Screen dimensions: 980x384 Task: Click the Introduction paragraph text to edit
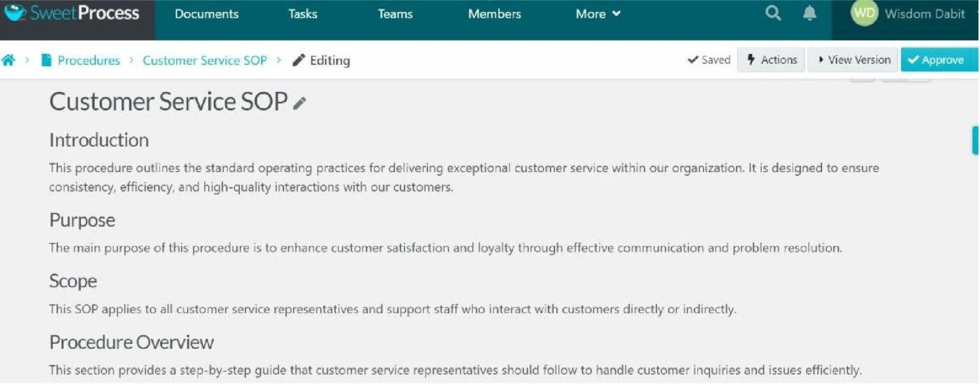464,178
